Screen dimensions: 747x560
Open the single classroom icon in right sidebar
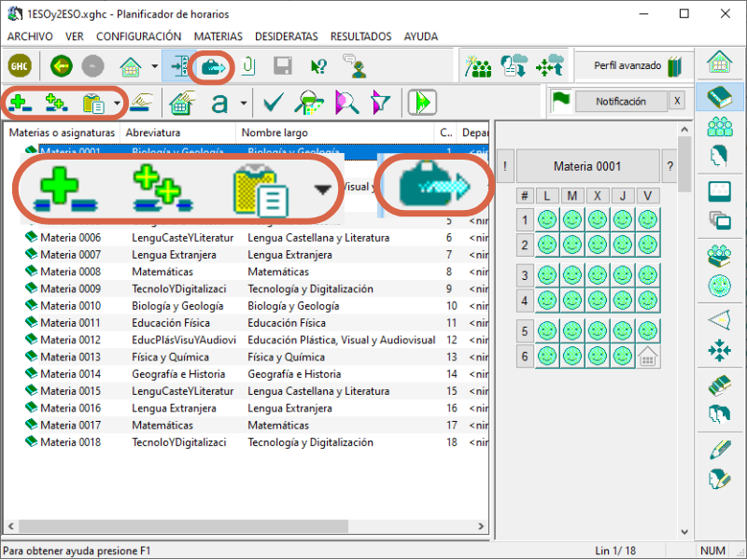pyautogui.click(x=719, y=192)
